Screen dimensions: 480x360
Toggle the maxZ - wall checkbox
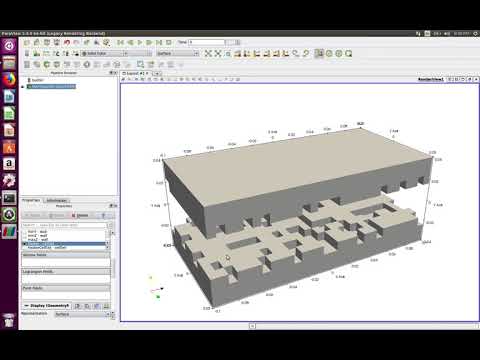pos(25,239)
